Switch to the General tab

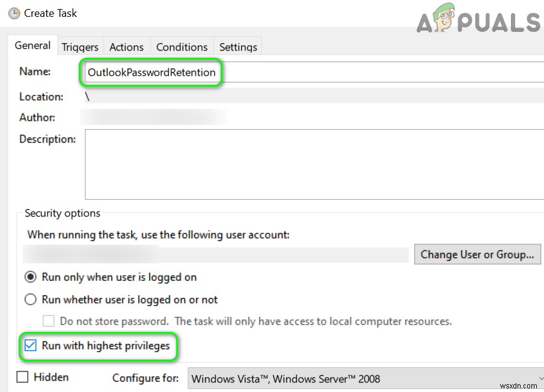32,46
